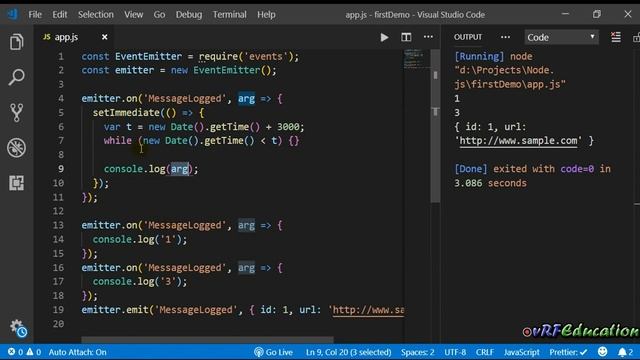
Task: Click the Prettier status indicator
Action: [x=568, y=352]
